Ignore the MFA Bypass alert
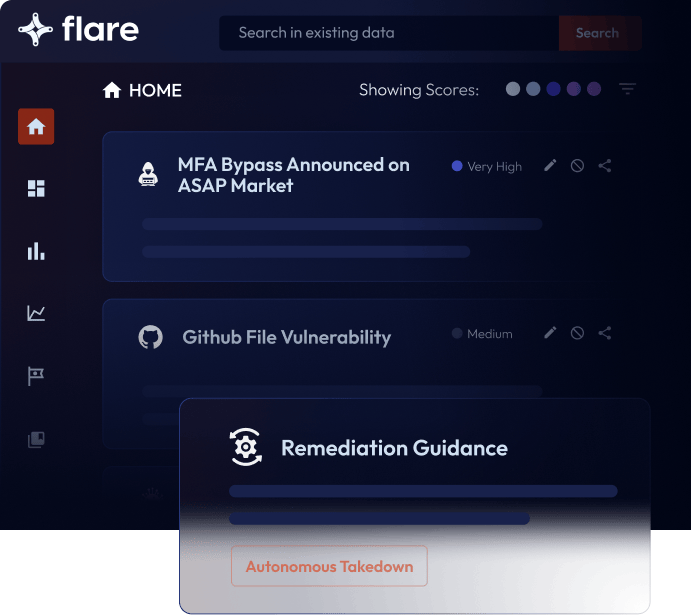Viewport: 691px width, 615px height. tap(577, 166)
